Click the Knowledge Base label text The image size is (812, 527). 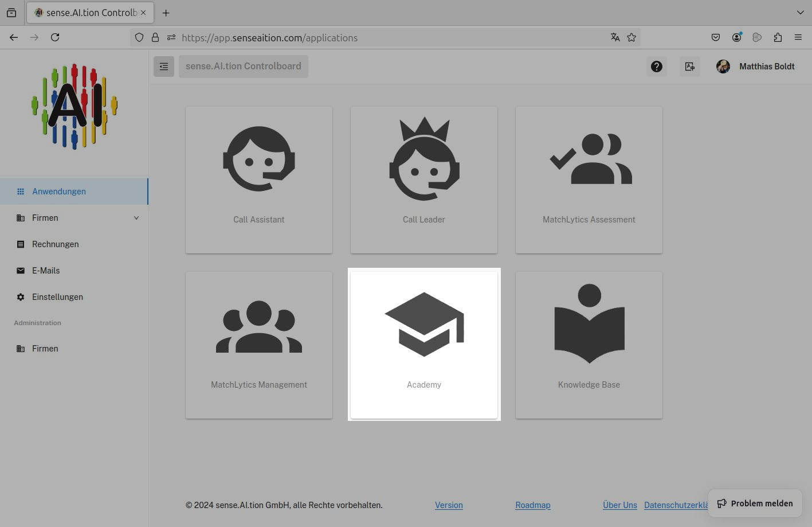(x=589, y=385)
